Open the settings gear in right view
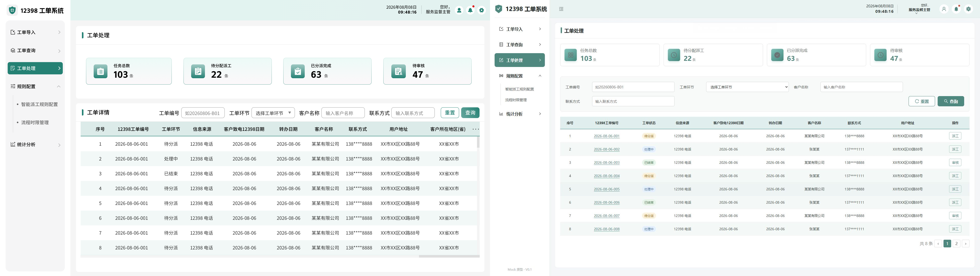This screenshot has height=276, width=980. [969, 9]
